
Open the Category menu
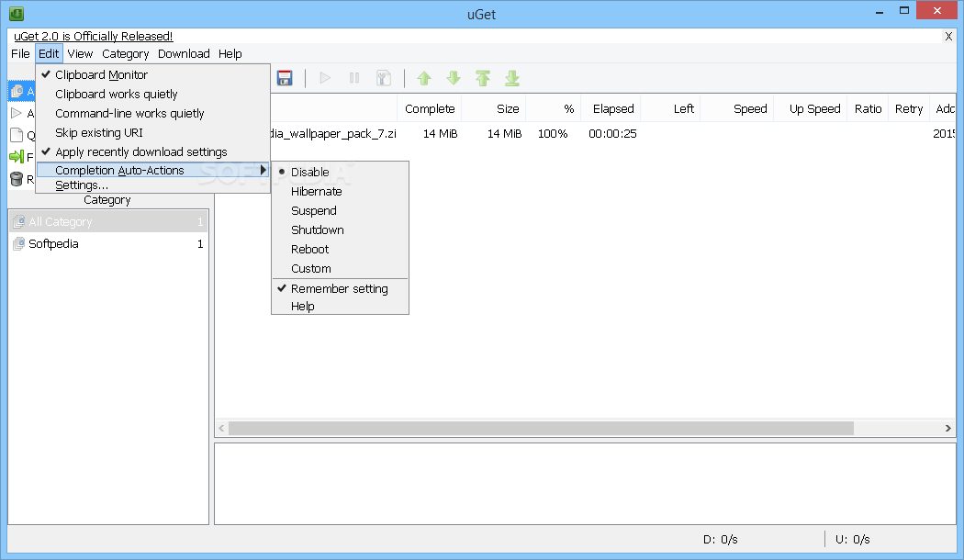(x=126, y=53)
